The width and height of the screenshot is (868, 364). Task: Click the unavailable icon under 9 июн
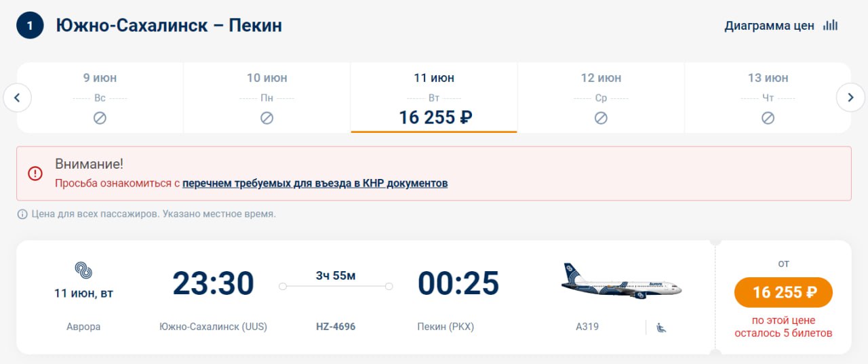click(100, 118)
